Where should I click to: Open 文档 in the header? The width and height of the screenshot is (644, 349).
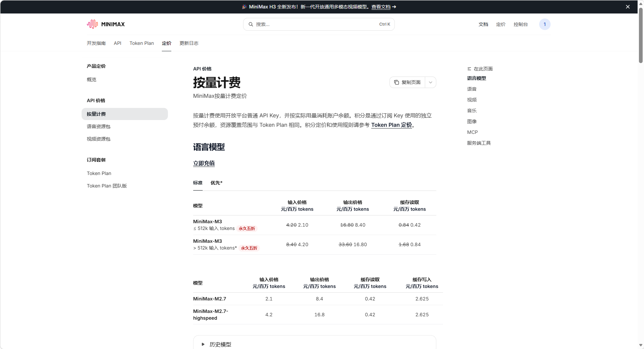point(483,24)
